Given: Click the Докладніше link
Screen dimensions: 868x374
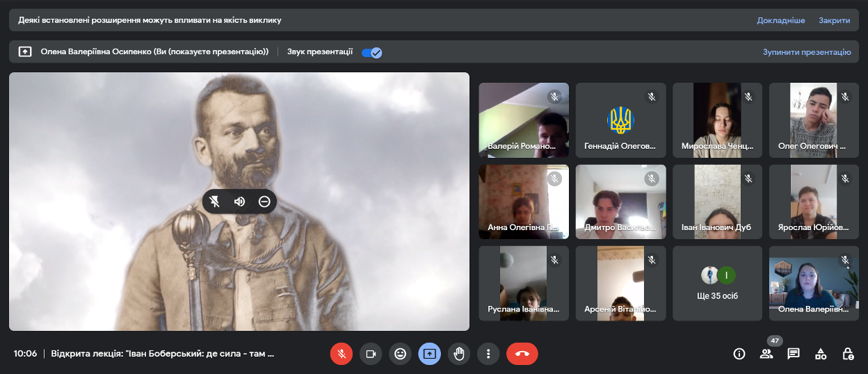Looking at the screenshot, I should click(x=780, y=20).
